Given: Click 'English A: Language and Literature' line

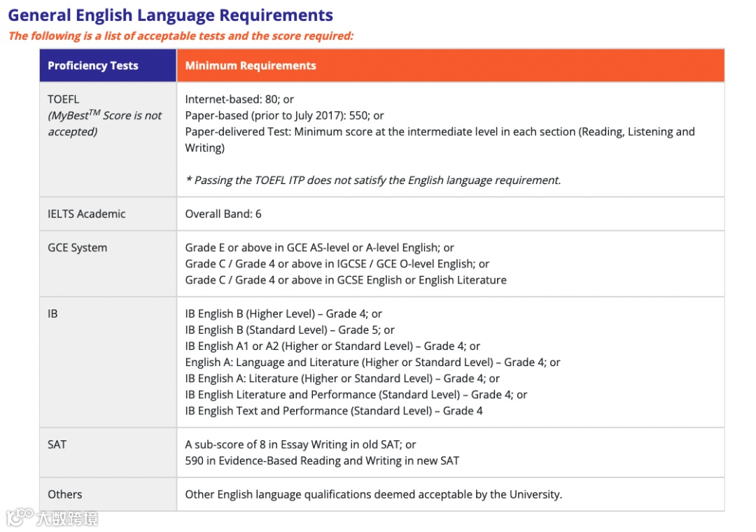Looking at the screenshot, I should point(372,363).
